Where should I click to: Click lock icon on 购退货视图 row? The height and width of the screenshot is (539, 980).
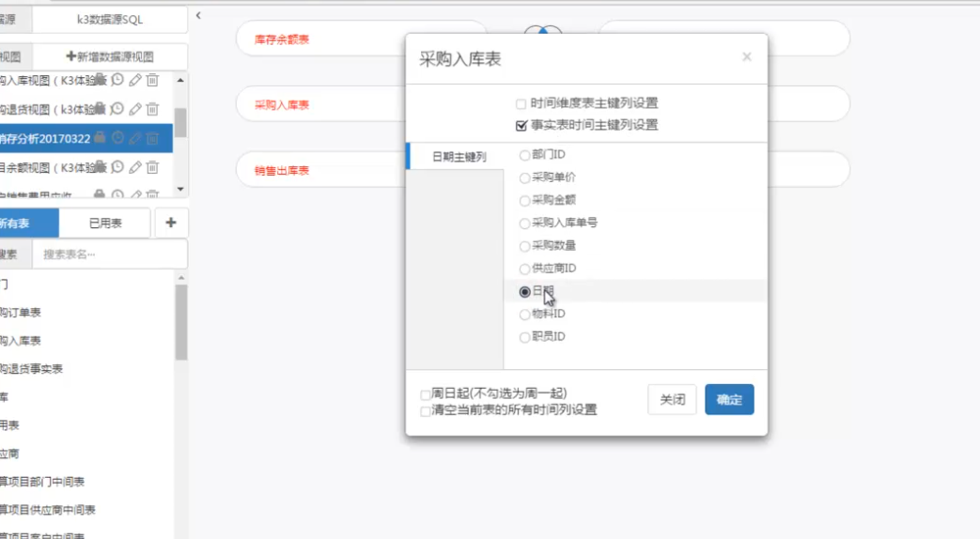[100, 109]
